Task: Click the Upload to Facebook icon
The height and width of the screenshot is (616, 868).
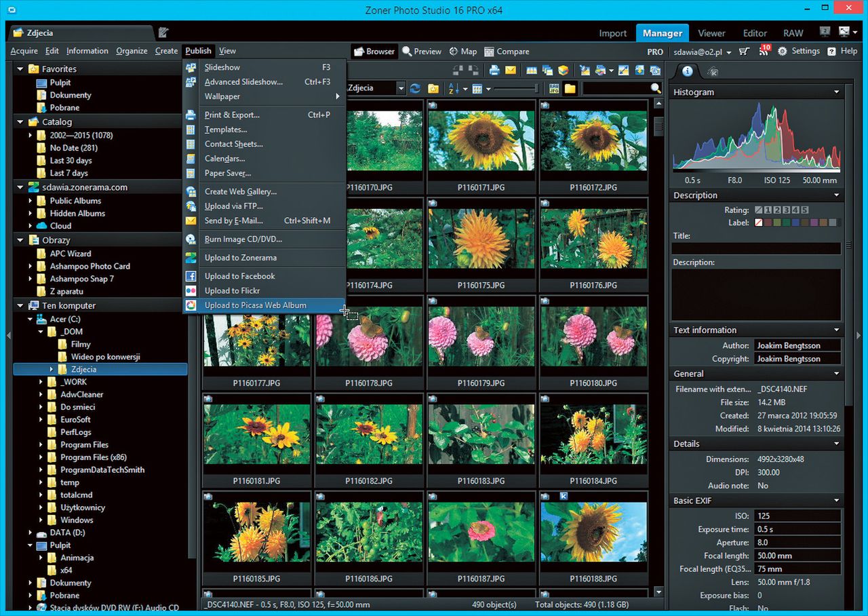Action: click(191, 276)
